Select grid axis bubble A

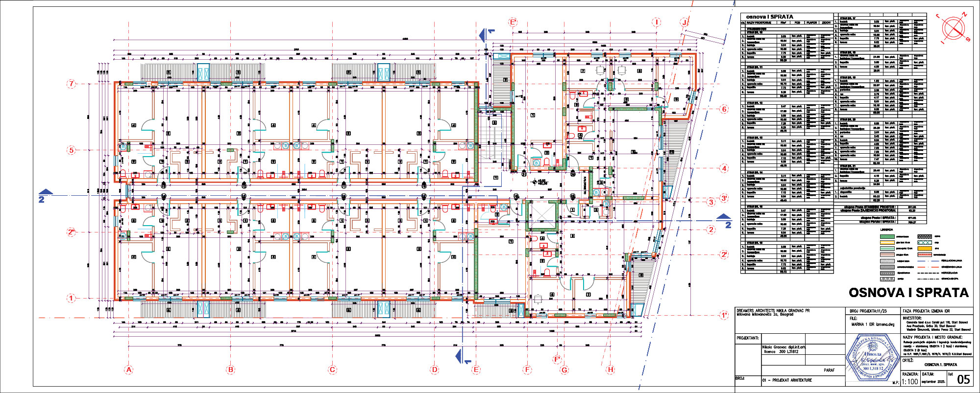point(129,370)
